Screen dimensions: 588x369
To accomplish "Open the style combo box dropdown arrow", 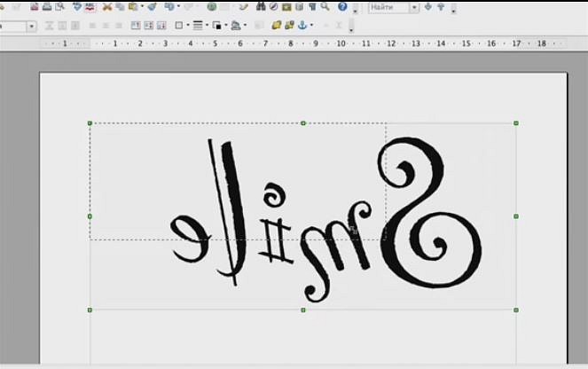I will click(32, 27).
